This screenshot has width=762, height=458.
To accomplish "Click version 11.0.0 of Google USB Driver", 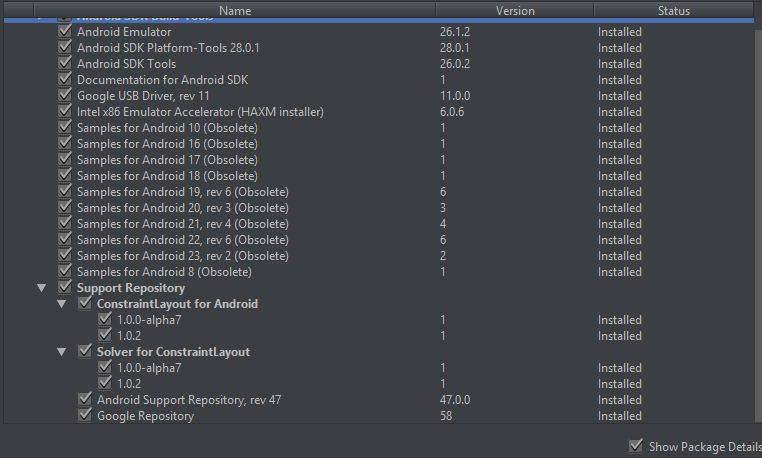I will (x=455, y=96).
